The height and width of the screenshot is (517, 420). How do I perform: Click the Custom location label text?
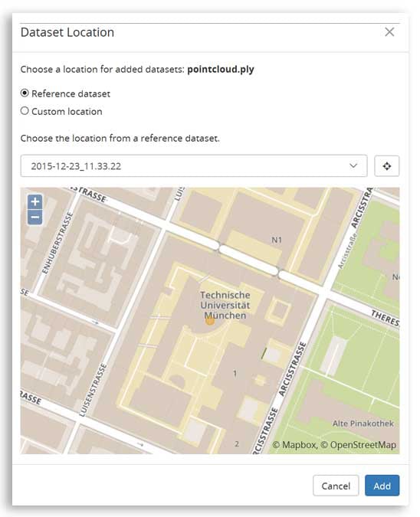pyautogui.click(x=67, y=112)
